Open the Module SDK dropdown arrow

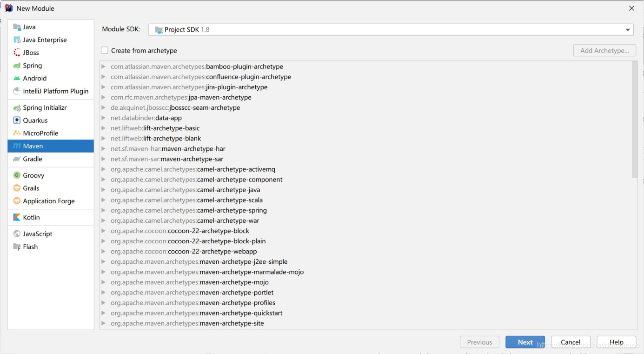click(x=628, y=30)
